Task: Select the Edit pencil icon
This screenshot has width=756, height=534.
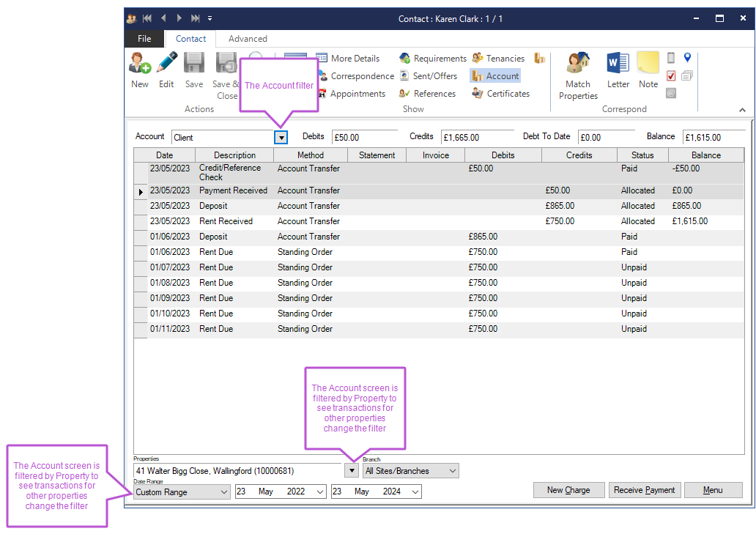Action: coord(166,70)
